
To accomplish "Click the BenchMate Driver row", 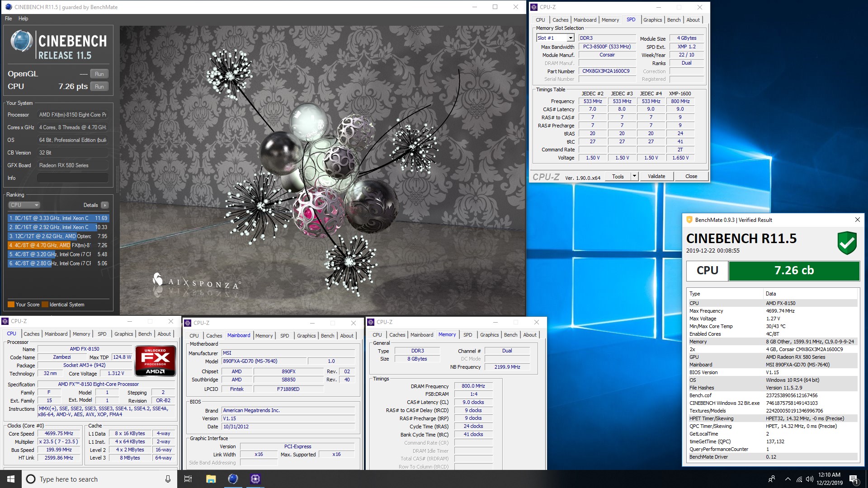I will pyautogui.click(x=772, y=457).
